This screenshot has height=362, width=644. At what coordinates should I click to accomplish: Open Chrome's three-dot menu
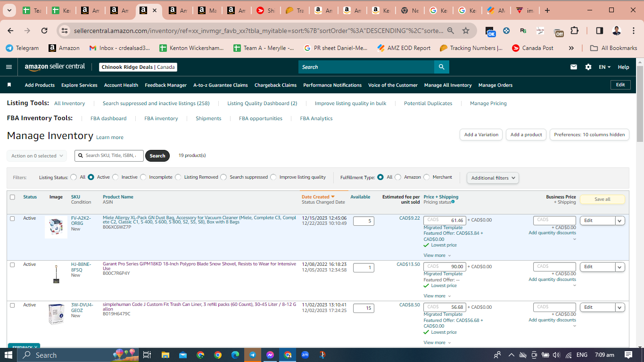pos(633,31)
